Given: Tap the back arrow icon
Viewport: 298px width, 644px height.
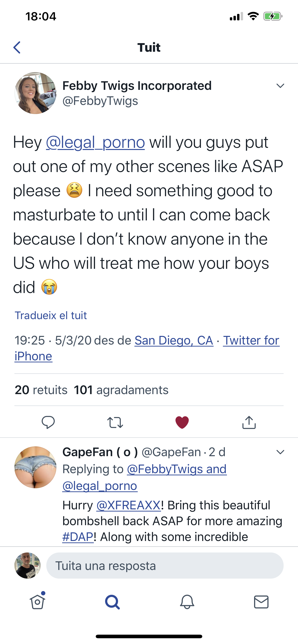Looking at the screenshot, I should tap(17, 47).
